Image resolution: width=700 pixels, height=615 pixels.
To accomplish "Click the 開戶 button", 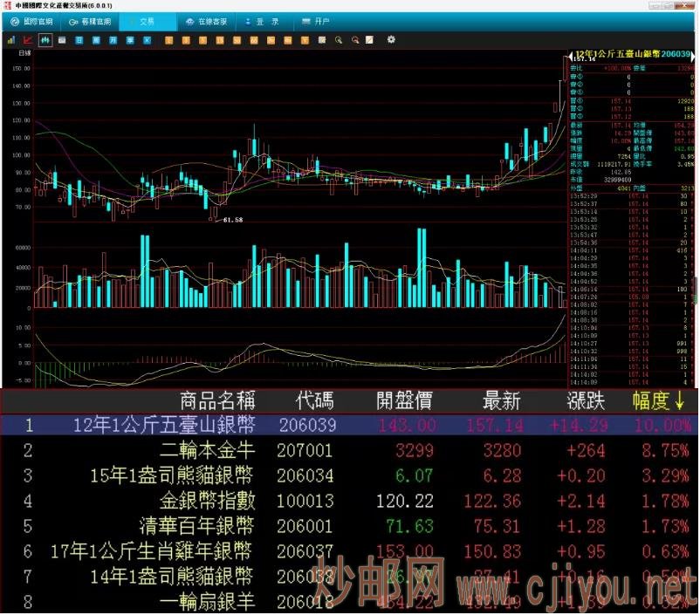I will [x=321, y=21].
